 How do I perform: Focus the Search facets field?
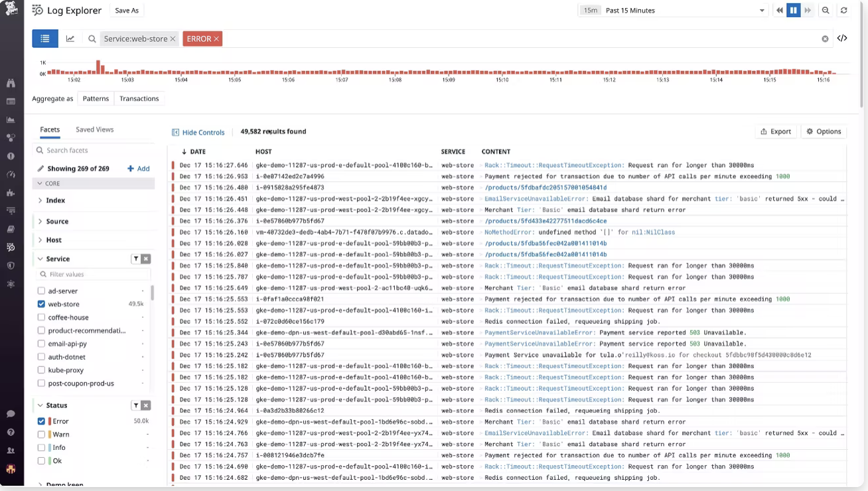pos(94,151)
